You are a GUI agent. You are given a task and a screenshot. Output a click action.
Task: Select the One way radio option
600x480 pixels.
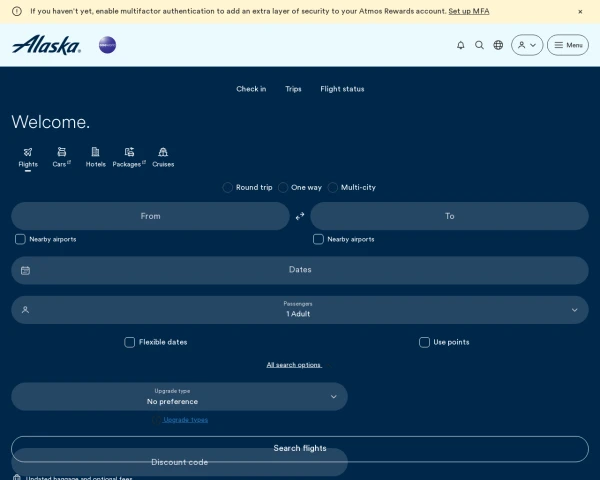[283, 188]
